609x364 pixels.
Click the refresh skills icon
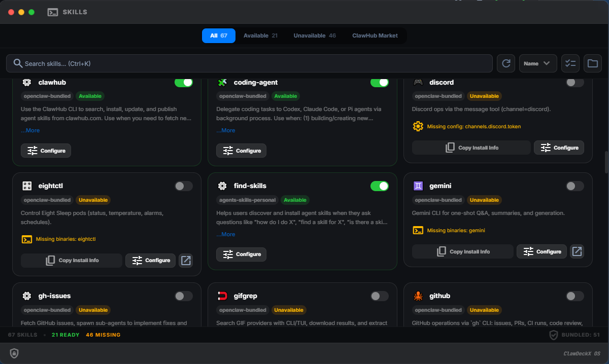506,63
